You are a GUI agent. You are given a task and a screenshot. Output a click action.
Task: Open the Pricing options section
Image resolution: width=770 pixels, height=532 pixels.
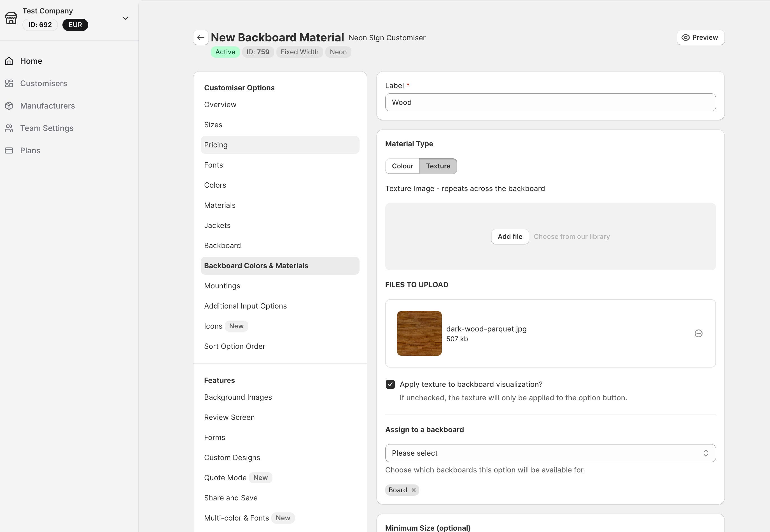(216, 145)
